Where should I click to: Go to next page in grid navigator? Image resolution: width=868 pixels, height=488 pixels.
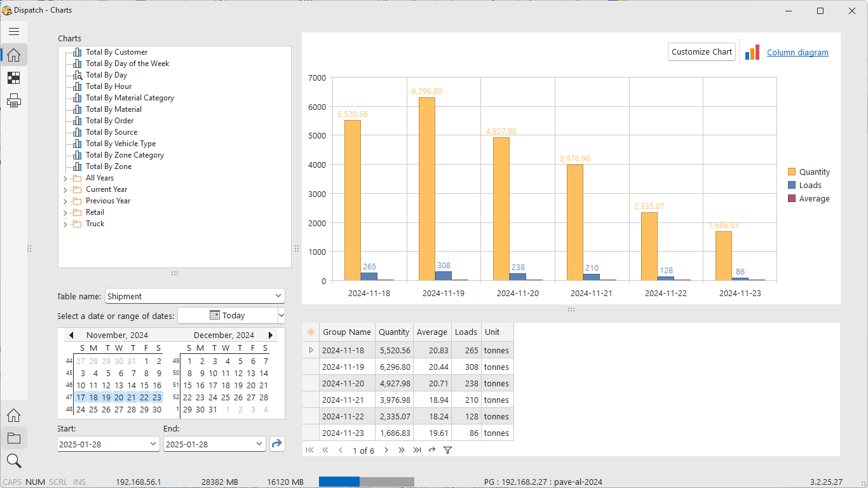pos(386,450)
